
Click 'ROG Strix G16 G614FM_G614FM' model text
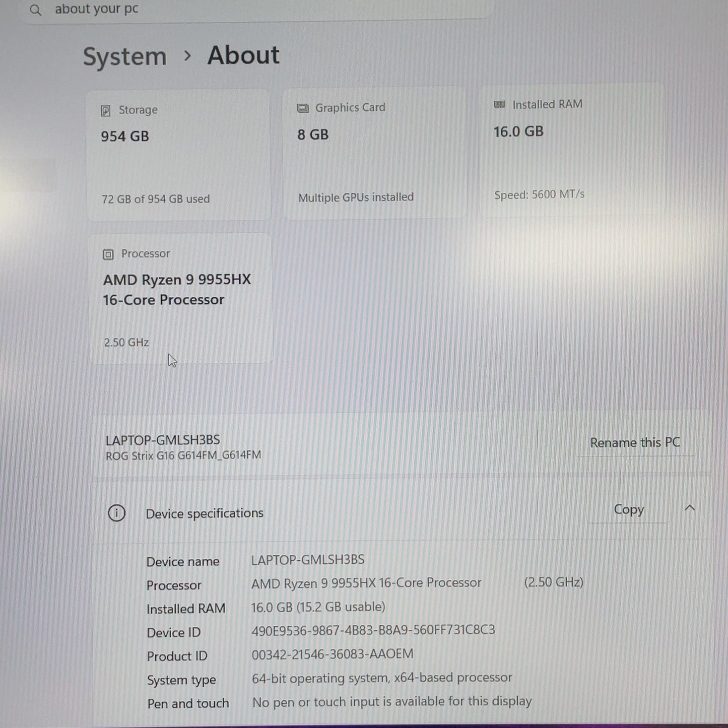coord(183,455)
